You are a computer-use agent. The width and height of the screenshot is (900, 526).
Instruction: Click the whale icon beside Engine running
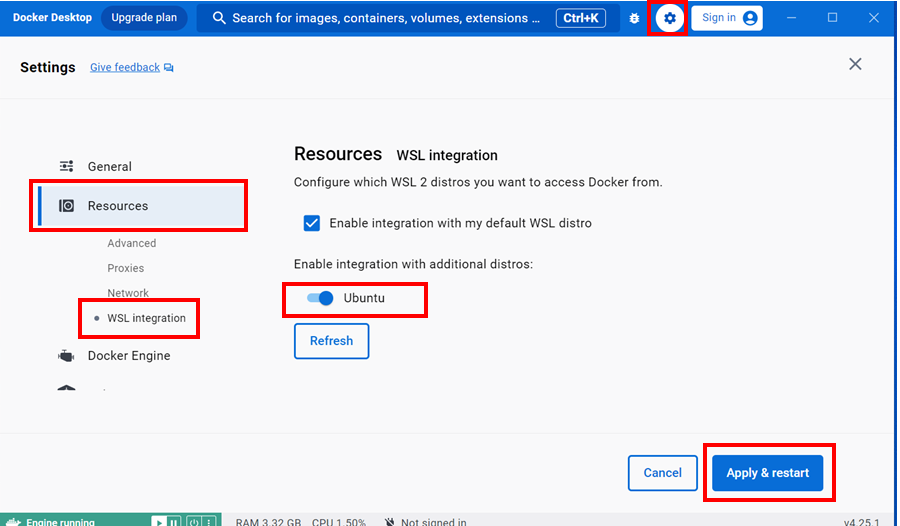tap(13, 521)
